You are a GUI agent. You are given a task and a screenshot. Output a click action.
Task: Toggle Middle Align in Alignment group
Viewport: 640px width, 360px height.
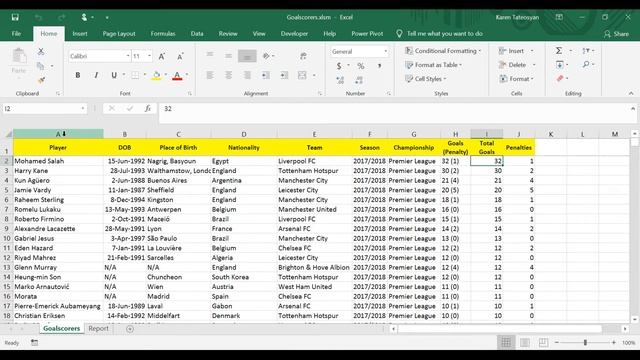(229, 56)
